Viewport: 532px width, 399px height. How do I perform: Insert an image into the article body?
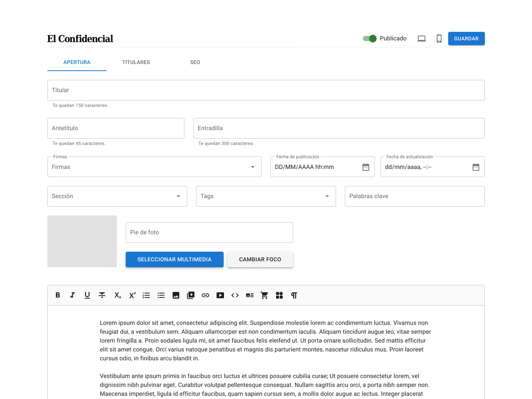tap(176, 295)
